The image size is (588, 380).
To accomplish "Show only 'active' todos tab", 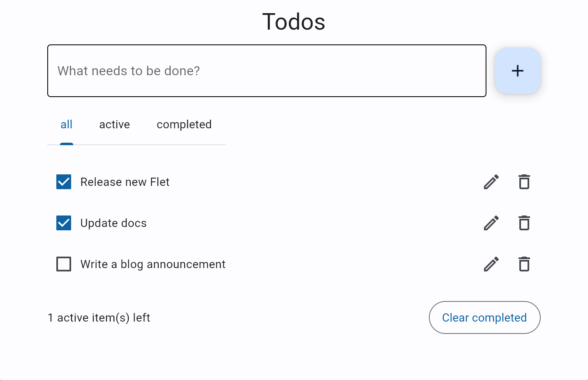I will (x=115, y=125).
